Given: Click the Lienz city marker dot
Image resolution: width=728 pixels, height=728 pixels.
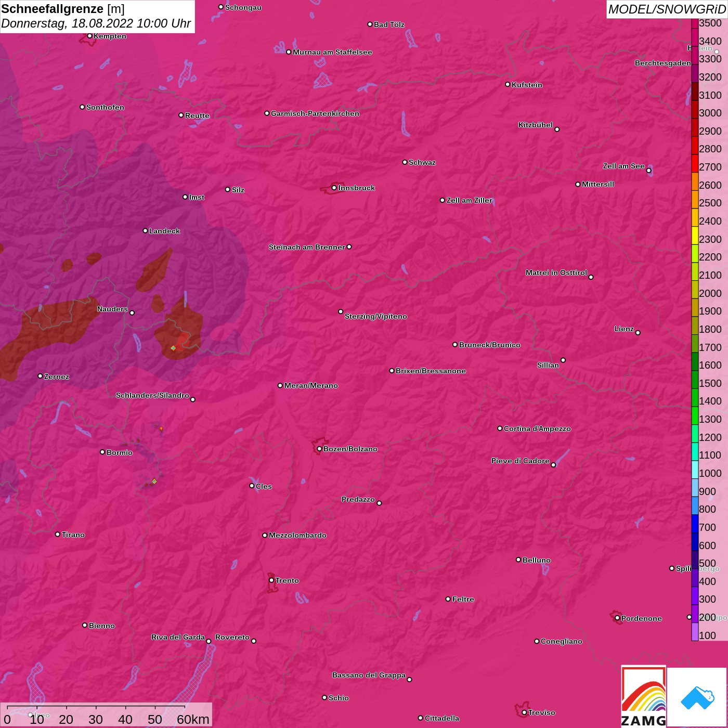Looking at the screenshot, I should (x=638, y=333).
